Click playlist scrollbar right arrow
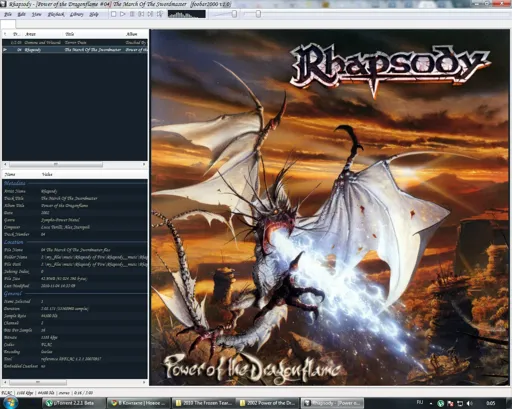 coord(144,164)
